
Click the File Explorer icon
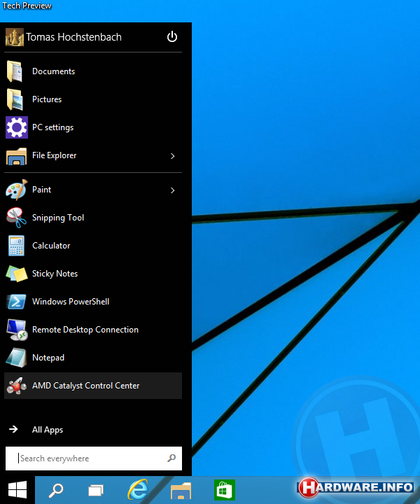[16, 156]
